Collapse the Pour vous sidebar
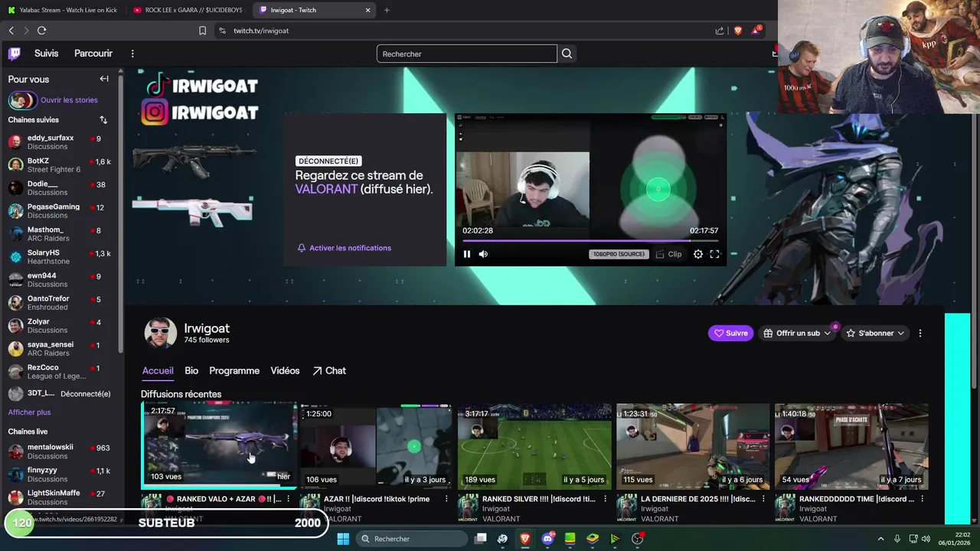Screen dimensions: 980x551 (104, 79)
